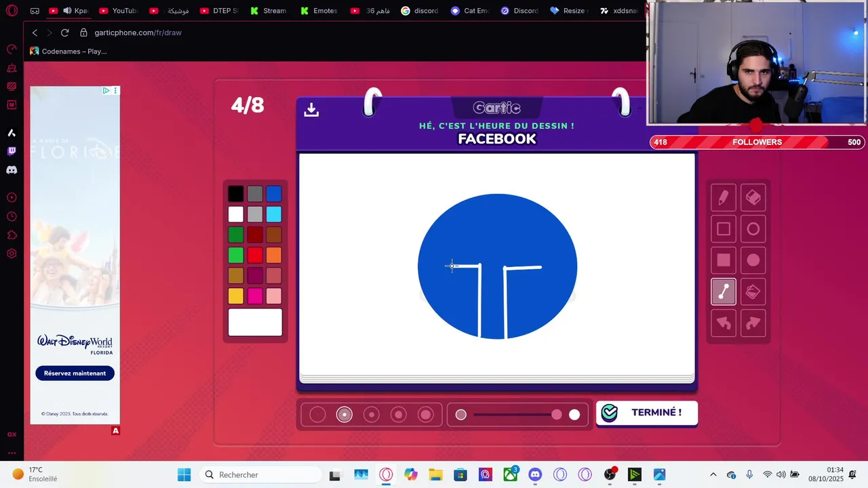The image size is (868, 488).
Task: Pick the filled circle tool
Action: click(x=753, y=260)
